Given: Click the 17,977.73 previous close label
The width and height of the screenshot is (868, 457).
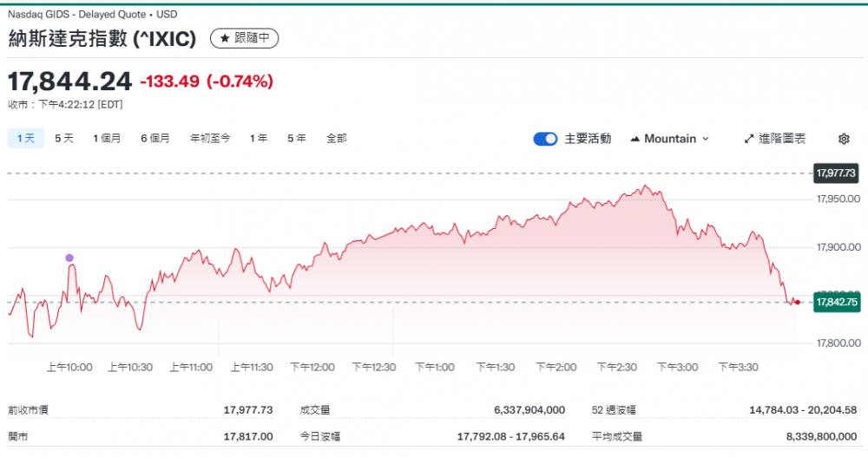Looking at the screenshot, I should tap(836, 173).
